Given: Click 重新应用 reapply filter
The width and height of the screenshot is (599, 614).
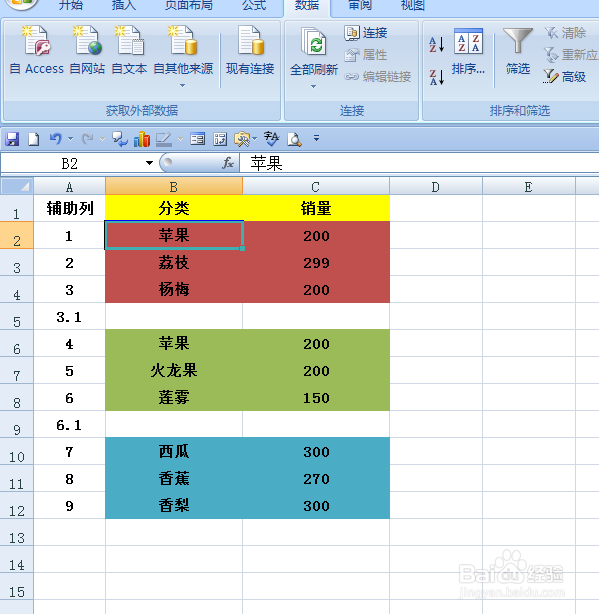Looking at the screenshot, I should [571, 55].
